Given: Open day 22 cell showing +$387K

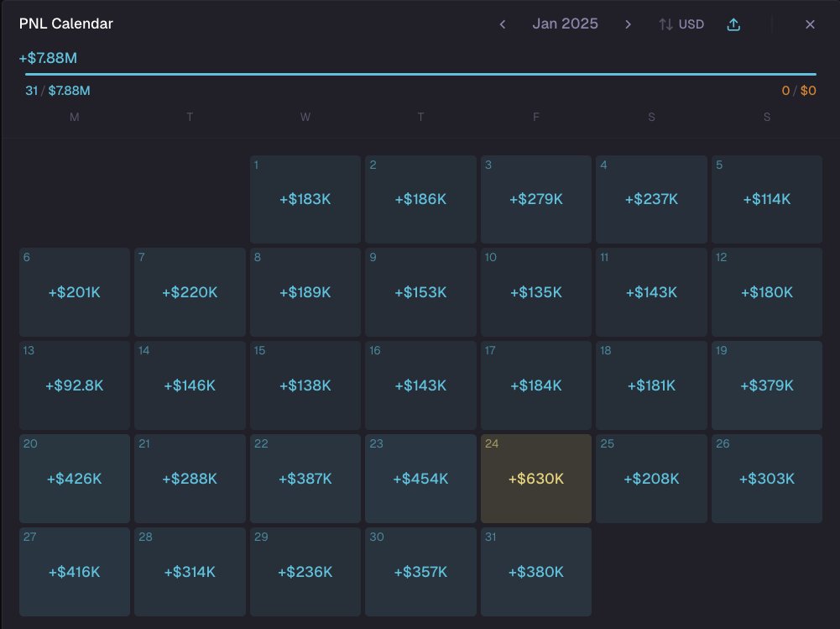Looking at the screenshot, I should 305,479.
